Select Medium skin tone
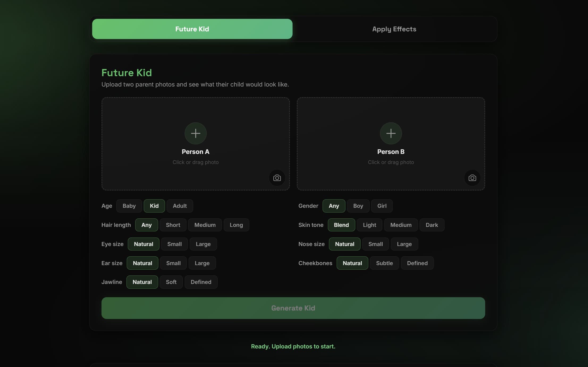588x367 pixels. coord(401,225)
